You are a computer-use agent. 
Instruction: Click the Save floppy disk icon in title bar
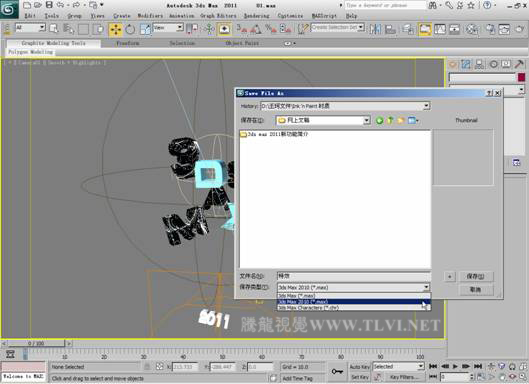tap(49, 5)
